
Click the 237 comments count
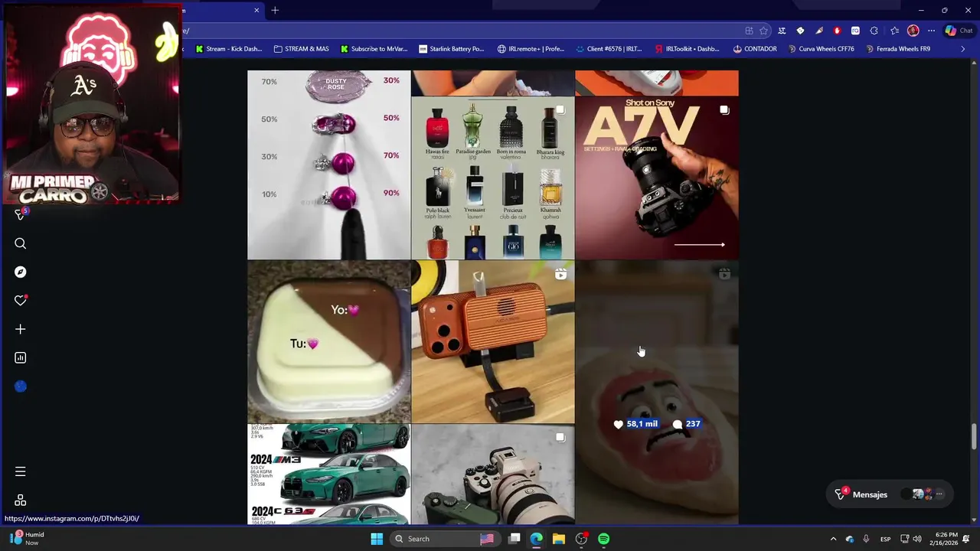[687, 424]
